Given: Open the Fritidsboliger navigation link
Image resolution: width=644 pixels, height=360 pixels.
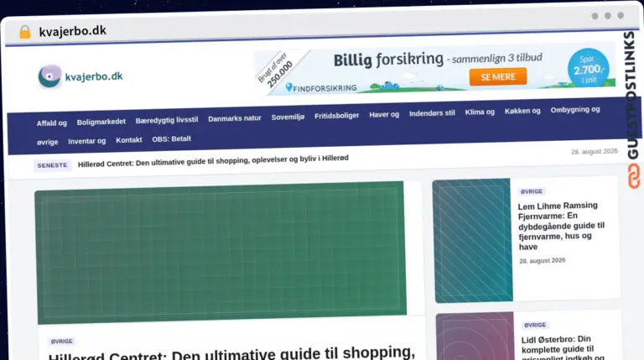Looking at the screenshot, I should coord(337,116).
